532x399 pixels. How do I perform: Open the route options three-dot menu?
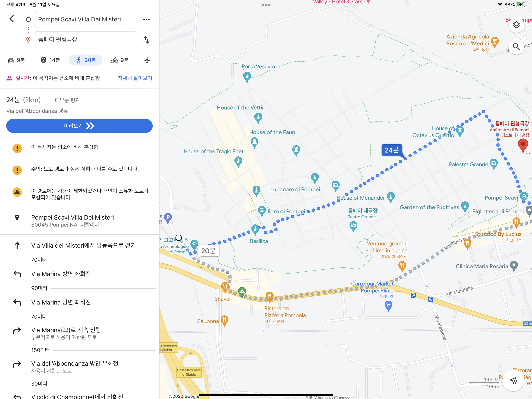pyautogui.click(x=146, y=19)
